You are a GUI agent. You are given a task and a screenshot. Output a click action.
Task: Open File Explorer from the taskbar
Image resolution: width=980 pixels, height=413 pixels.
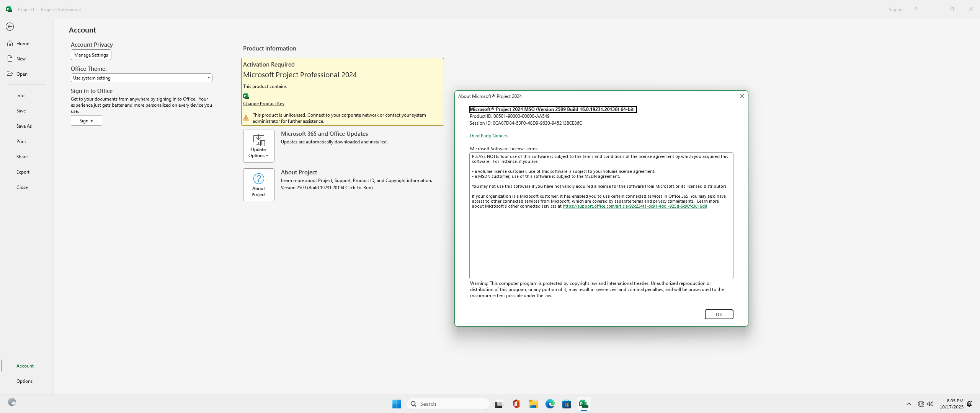click(x=533, y=404)
